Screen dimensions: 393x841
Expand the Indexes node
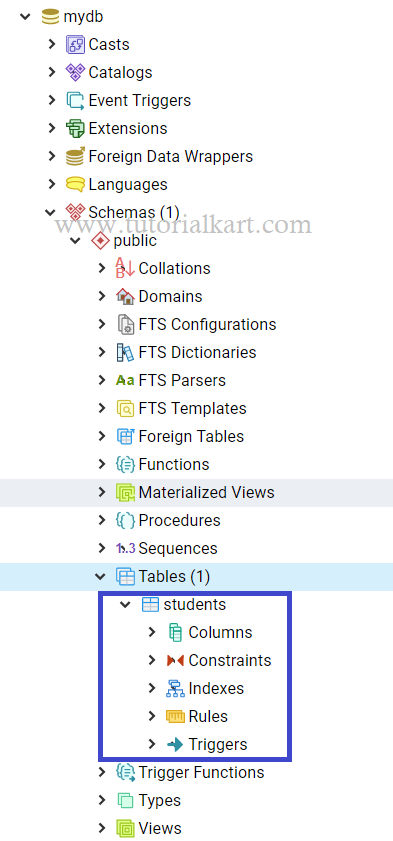pyautogui.click(x=152, y=688)
